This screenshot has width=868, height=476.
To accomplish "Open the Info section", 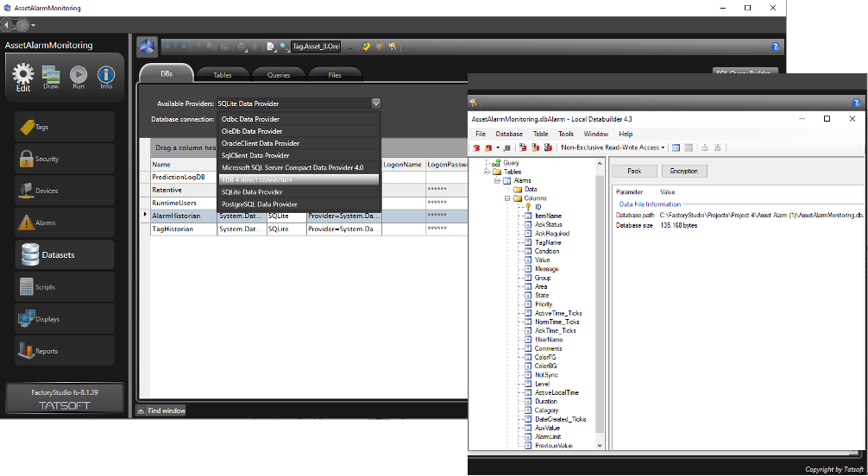I will click(106, 78).
